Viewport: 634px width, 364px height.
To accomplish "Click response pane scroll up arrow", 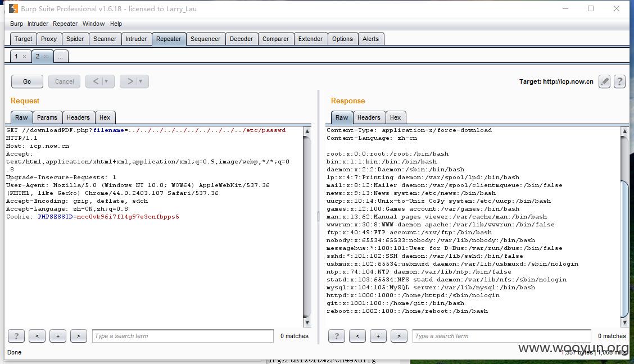I will 624,131.
